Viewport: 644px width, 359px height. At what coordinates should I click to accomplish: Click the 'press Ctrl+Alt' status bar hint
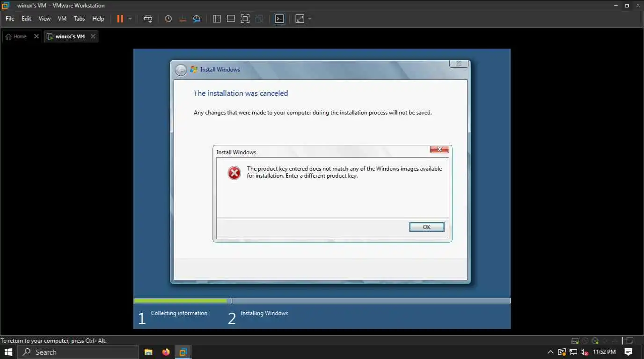tap(53, 341)
